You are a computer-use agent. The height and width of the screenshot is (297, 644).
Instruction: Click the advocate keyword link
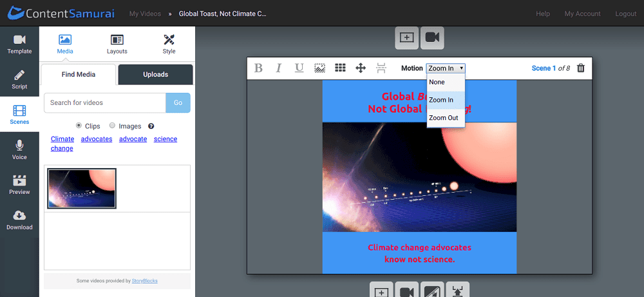pyautogui.click(x=133, y=139)
